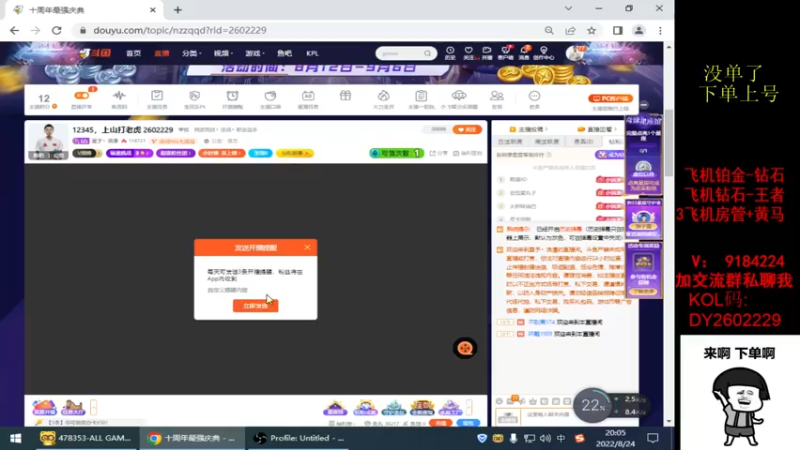The height and width of the screenshot is (450, 800).
Task: Click the orange recharge button at bottom
Action: [441, 423]
